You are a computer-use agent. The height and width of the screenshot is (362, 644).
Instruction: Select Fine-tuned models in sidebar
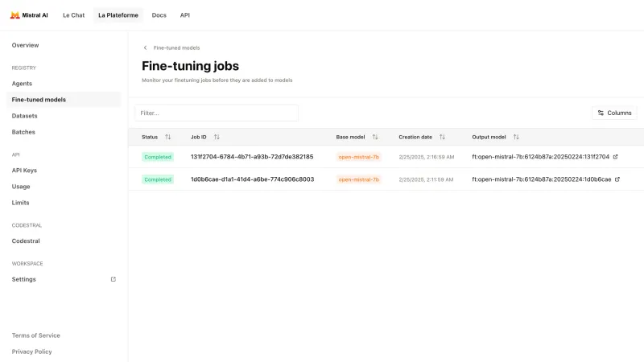coord(64,100)
